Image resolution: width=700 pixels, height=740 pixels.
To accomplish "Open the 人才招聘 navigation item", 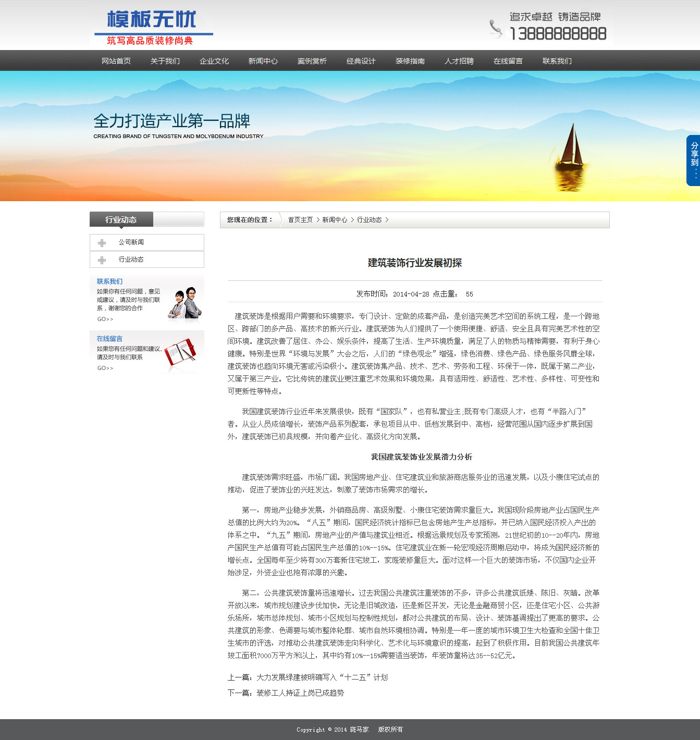I will (459, 61).
